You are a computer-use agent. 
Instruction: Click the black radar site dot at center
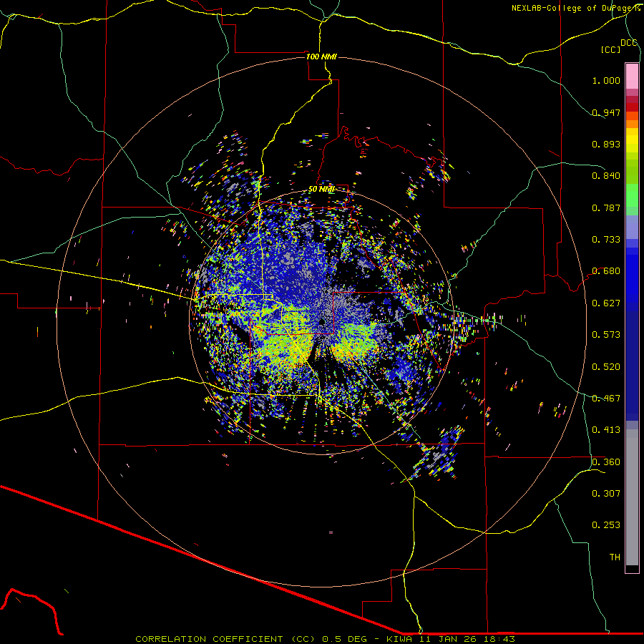pyautogui.click(x=323, y=322)
